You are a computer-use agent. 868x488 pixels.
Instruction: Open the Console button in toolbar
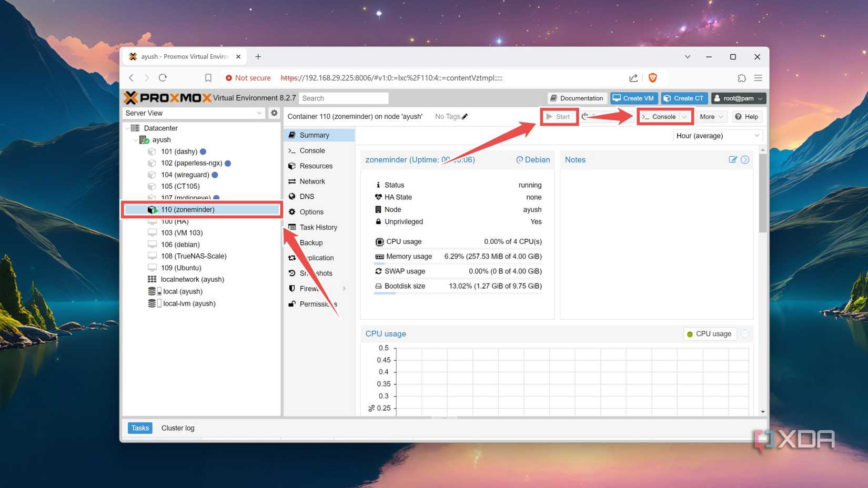pyautogui.click(x=659, y=117)
